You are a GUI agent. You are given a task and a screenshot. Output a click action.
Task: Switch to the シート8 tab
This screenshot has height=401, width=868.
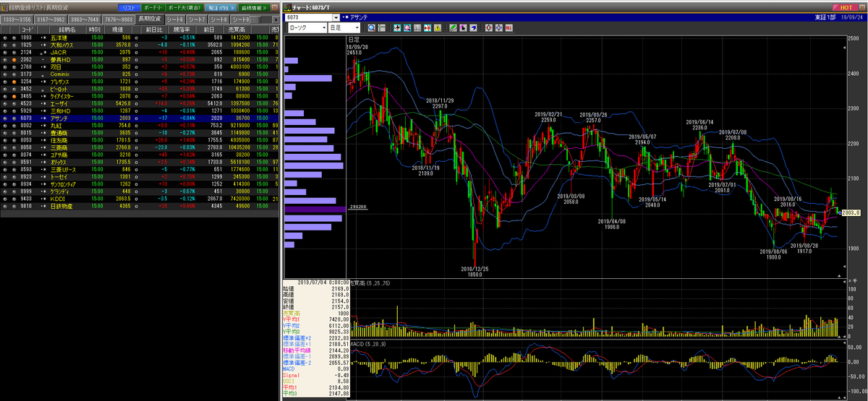(219, 19)
